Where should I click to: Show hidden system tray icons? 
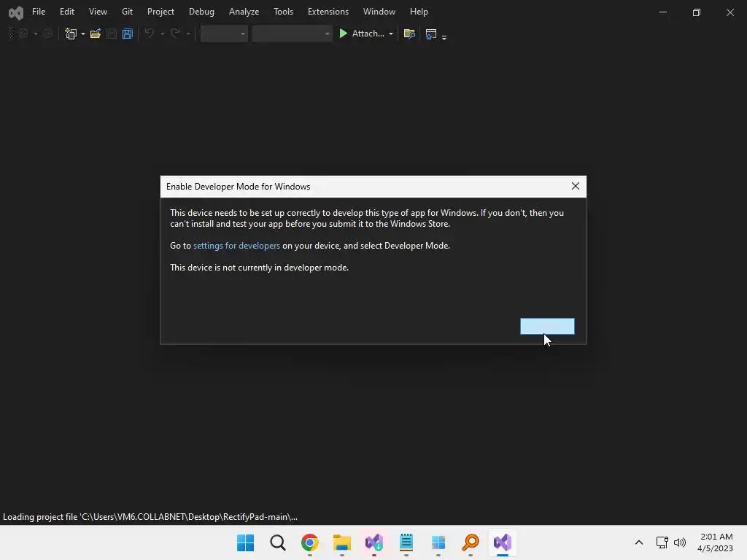pos(639,542)
